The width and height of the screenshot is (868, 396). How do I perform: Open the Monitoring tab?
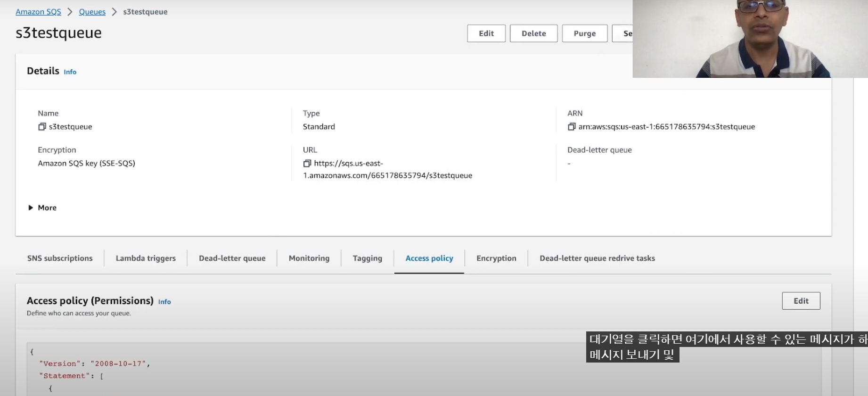tap(309, 258)
